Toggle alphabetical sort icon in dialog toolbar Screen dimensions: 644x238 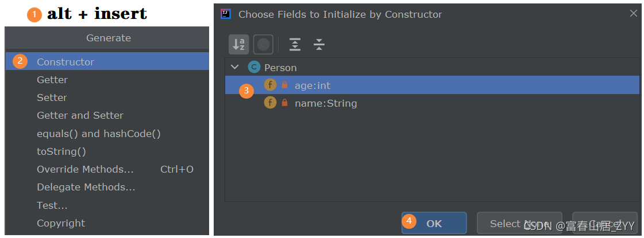pos(238,44)
